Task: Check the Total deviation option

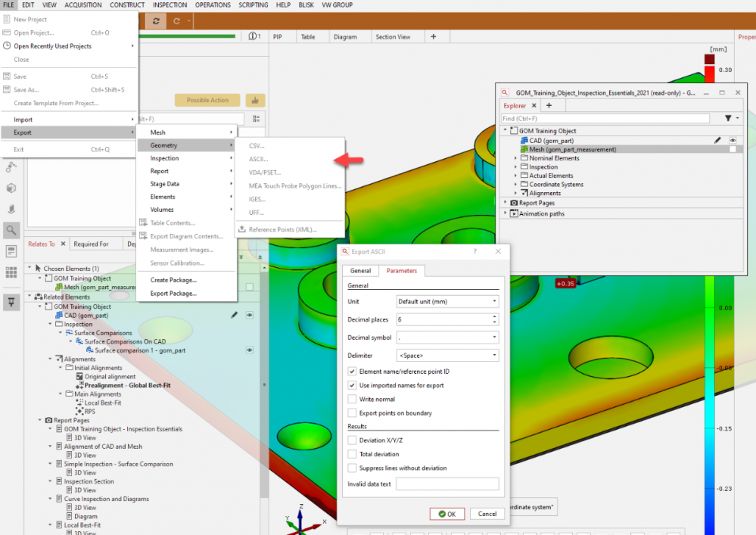Action: (352, 454)
